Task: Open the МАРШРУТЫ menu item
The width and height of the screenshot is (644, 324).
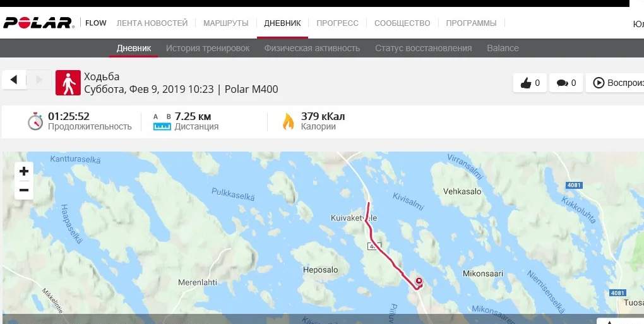Action: [226, 23]
